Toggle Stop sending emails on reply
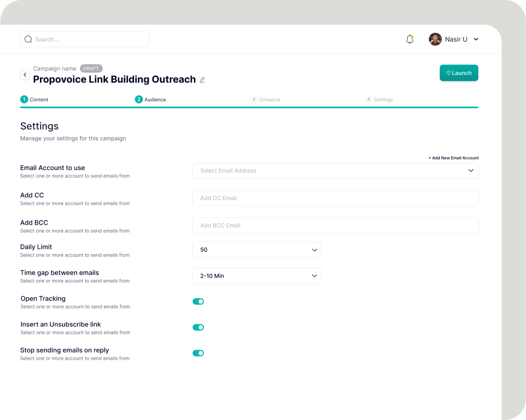526x420 pixels. (198, 353)
